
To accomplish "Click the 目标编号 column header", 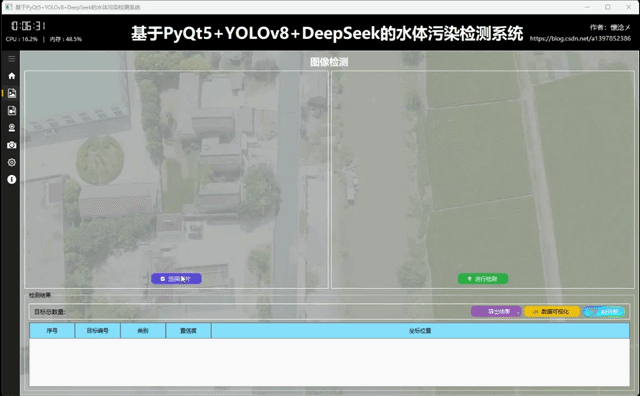I will [x=98, y=331].
